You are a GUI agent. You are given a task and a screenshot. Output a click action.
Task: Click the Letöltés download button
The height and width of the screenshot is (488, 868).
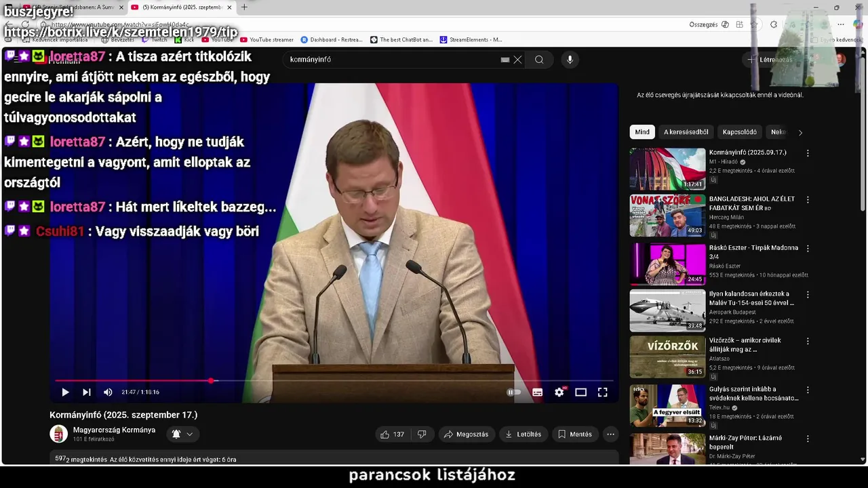coord(523,434)
